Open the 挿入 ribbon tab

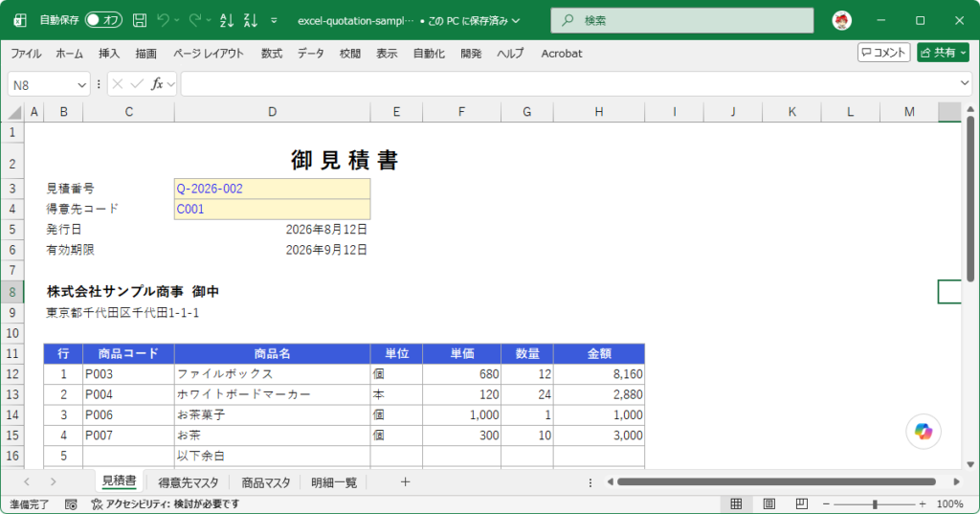click(x=109, y=54)
